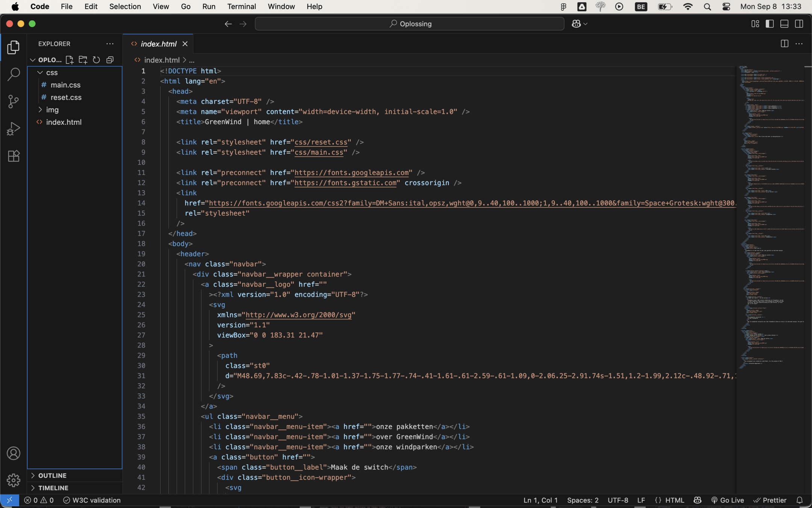Toggle the bottom panel visibility
The width and height of the screenshot is (812, 508).
pos(784,24)
